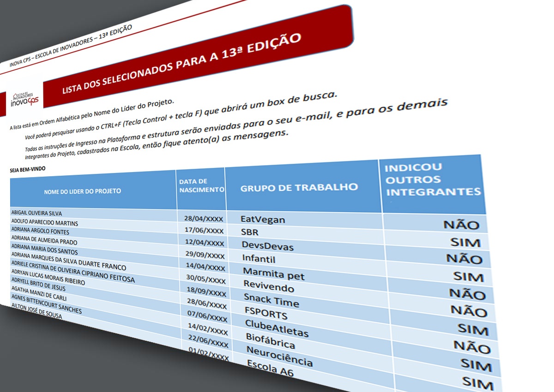Click the name Agatha Manzi de Carli

[x=39, y=292]
